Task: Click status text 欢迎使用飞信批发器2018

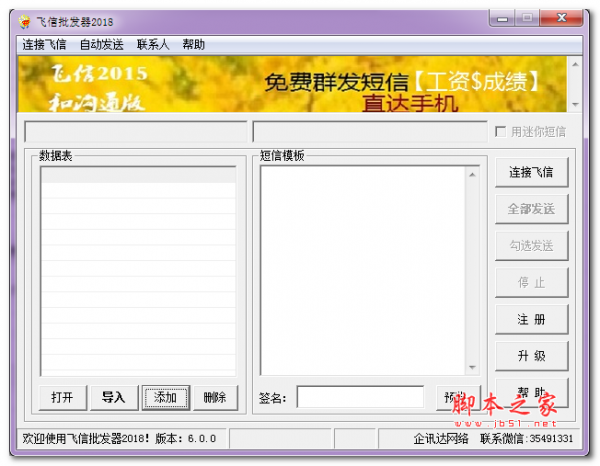Action: tap(86, 438)
